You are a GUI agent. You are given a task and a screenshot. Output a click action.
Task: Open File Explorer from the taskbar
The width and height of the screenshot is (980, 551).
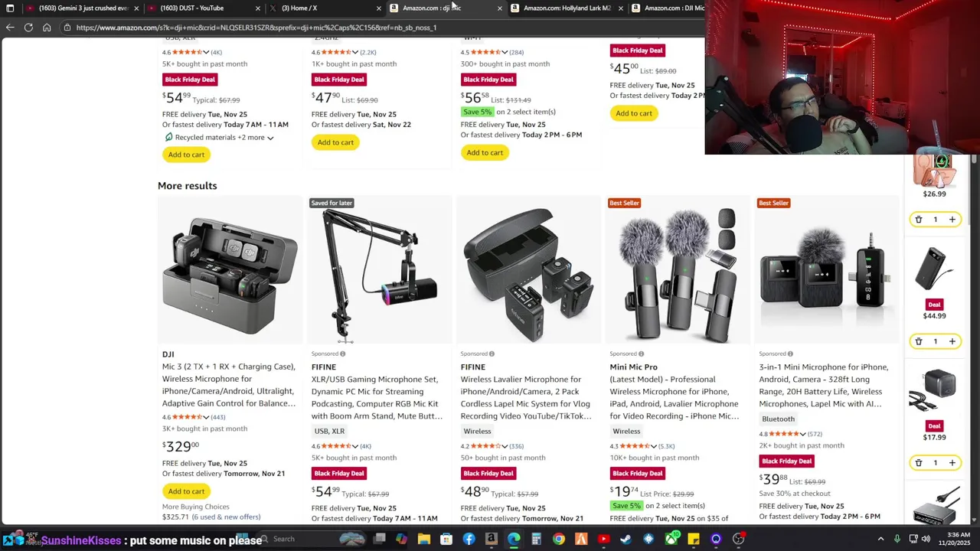coord(424,540)
